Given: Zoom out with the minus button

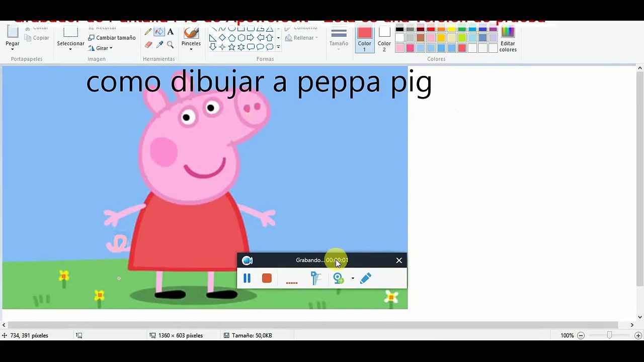Looking at the screenshot, I should point(581,335).
